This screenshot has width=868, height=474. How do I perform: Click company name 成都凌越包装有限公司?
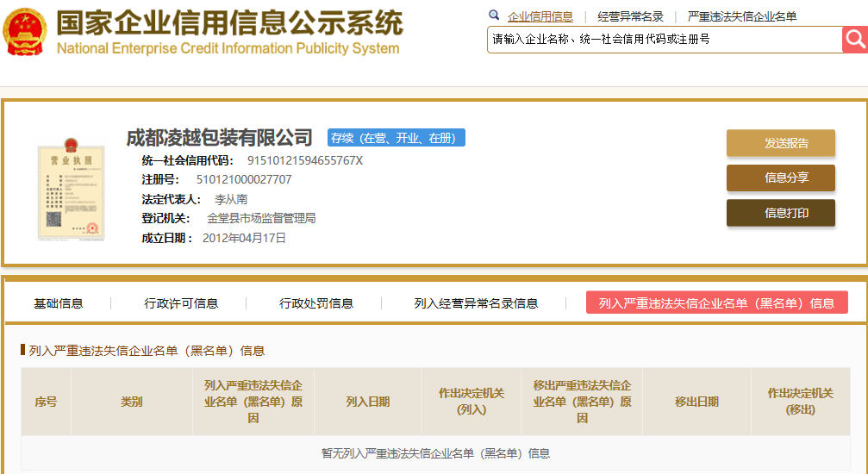pos(220,137)
